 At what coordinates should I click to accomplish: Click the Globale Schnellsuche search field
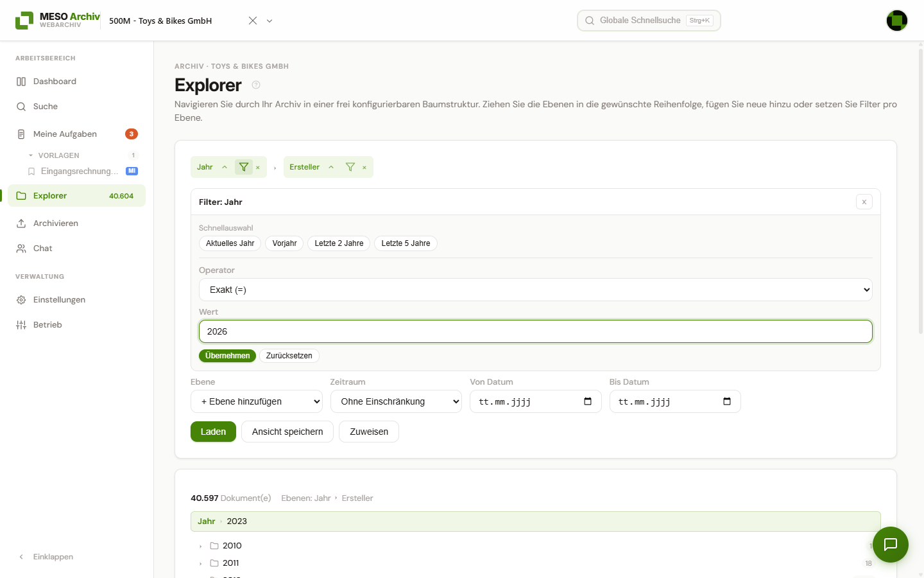[x=649, y=21]
